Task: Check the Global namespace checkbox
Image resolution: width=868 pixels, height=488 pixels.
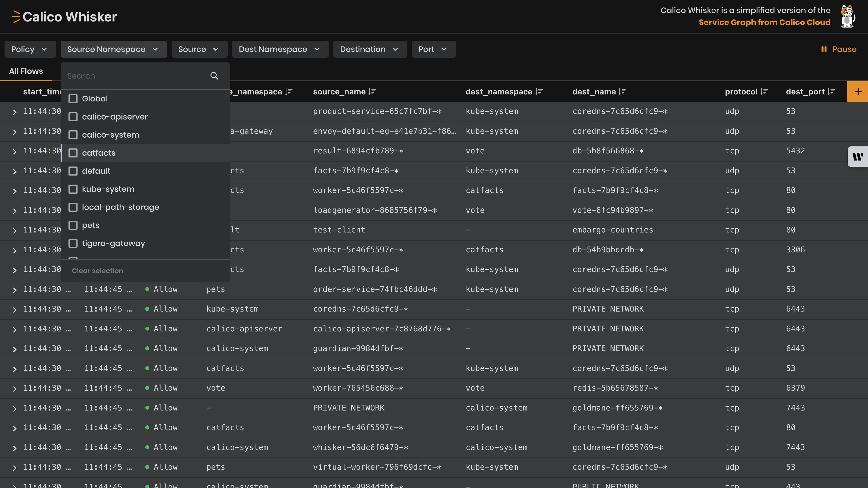Action: pos(73,99)
